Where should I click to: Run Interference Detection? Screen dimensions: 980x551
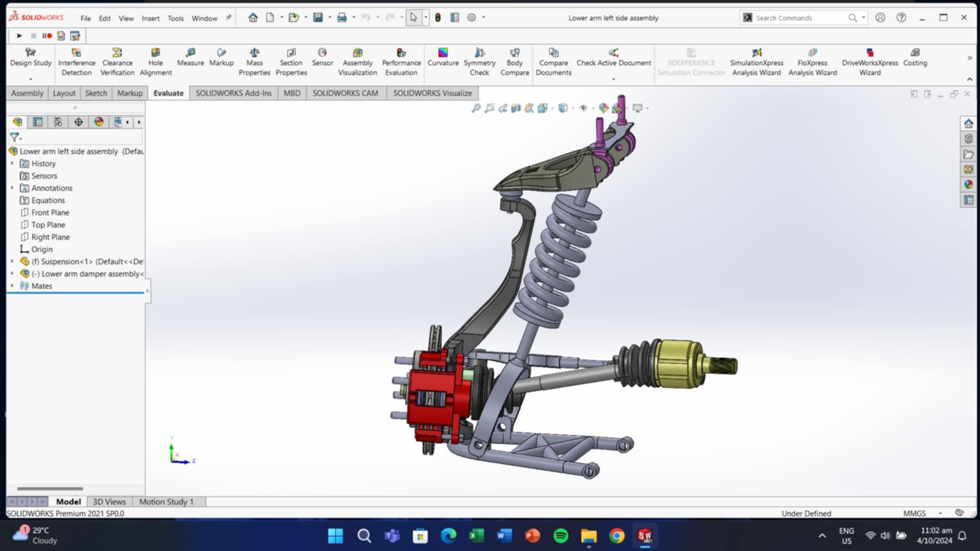pyautogui.click(x=77, y=62)
